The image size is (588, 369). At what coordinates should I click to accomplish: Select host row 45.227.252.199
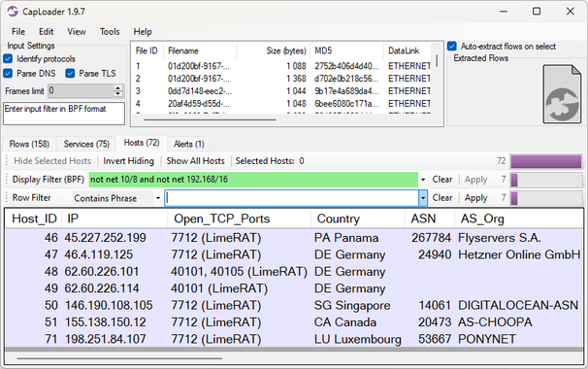coord(294,238)
